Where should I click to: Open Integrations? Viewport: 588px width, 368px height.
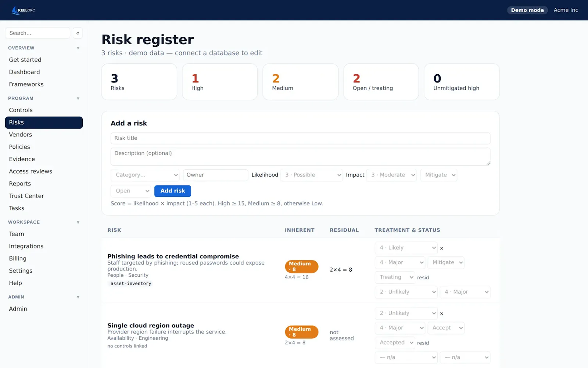[44, 246]
